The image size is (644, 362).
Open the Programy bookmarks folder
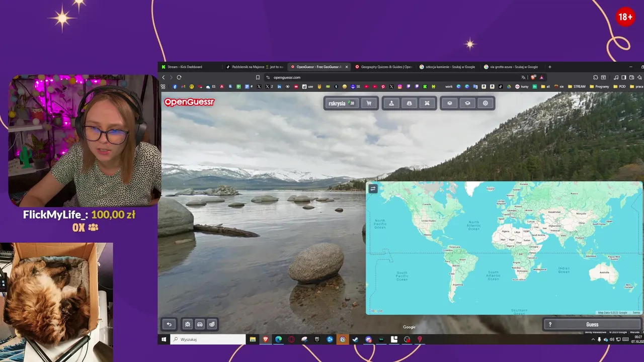point(599,86)
